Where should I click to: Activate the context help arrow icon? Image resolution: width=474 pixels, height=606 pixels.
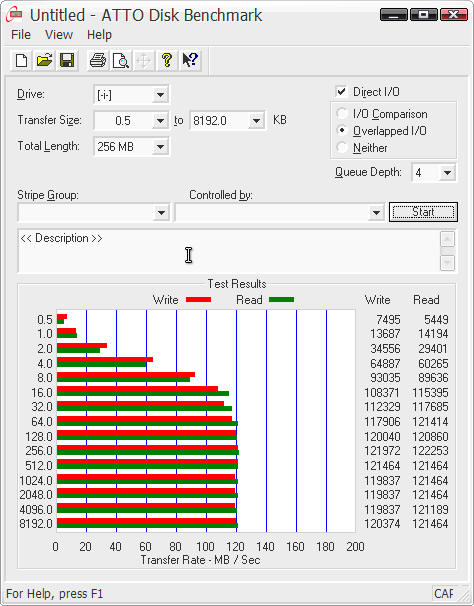click(190, 60)
